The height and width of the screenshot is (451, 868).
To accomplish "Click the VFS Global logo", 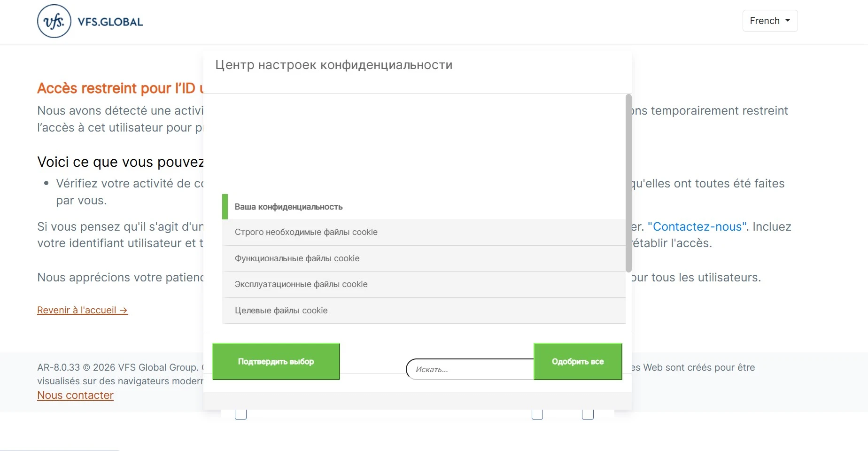I will (x=90, y=21).
